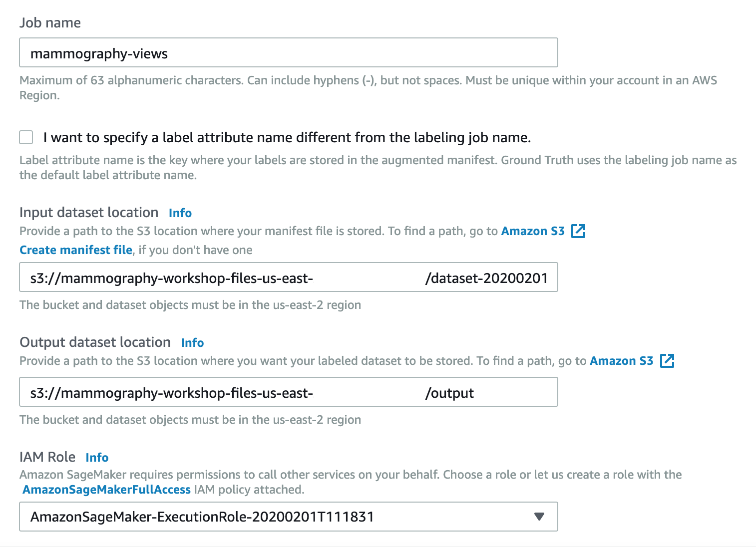Click the 'I want to specify a label attribute name' text
This screenshot has width=756, height=547.
point(287,137)
